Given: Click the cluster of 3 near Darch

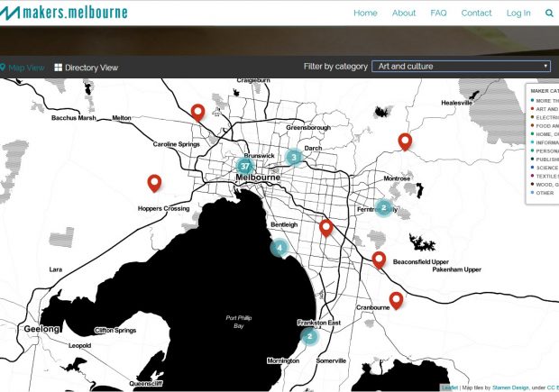Looking at the screenshot, I should click(x=293, y=158).
